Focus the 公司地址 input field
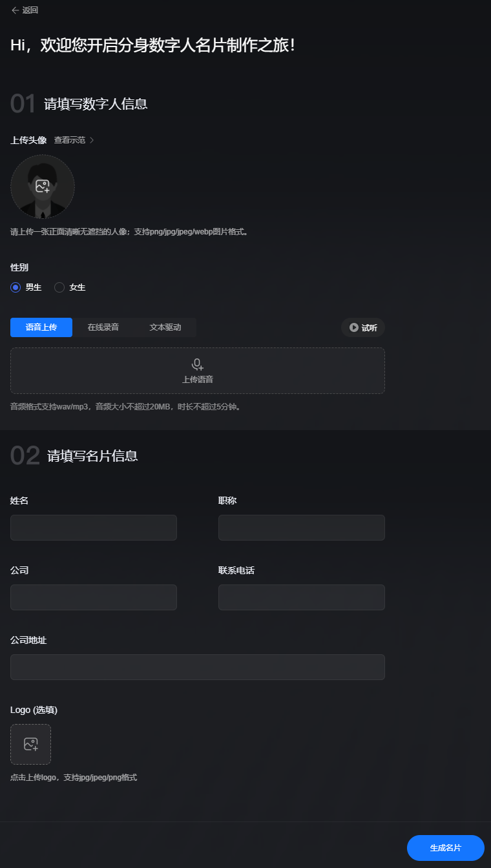Viewport: 491px width, 868px height. pos(198,667)
